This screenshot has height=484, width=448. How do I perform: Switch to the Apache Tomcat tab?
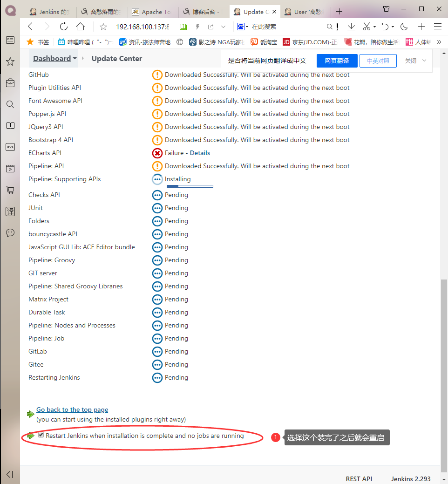(x=151, y=12)
